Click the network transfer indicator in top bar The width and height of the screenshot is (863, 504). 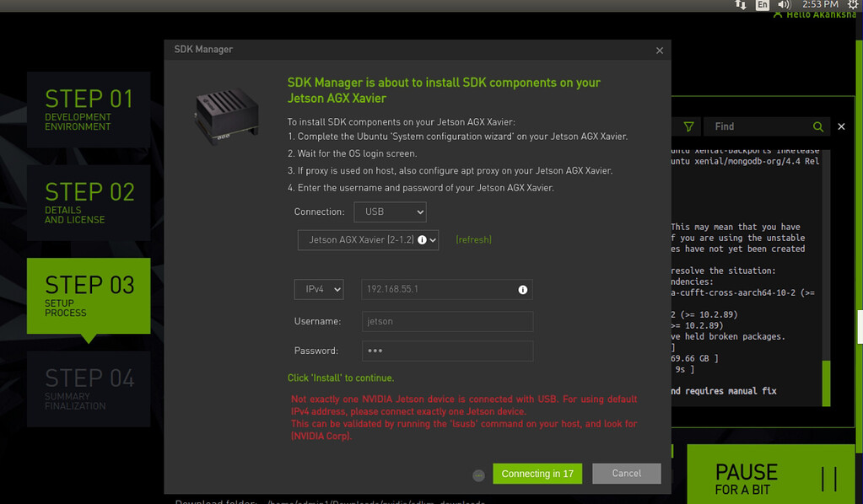click(x=741, y=4)
